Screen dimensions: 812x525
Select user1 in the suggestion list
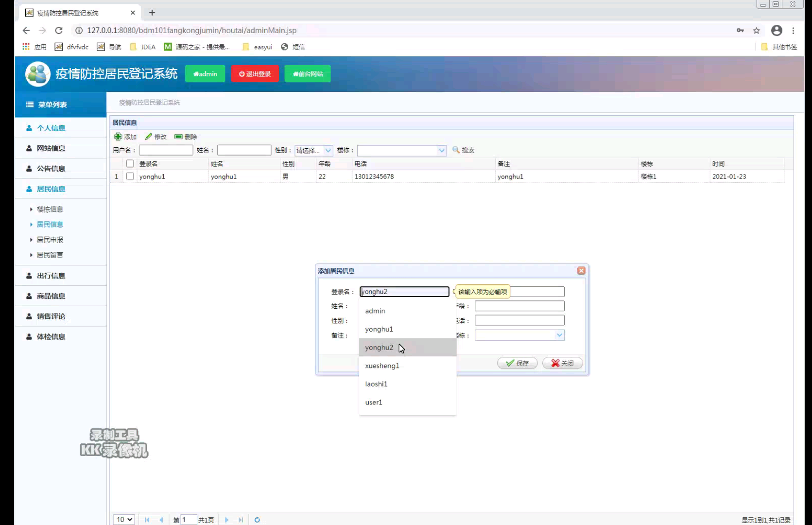(407, 402)
